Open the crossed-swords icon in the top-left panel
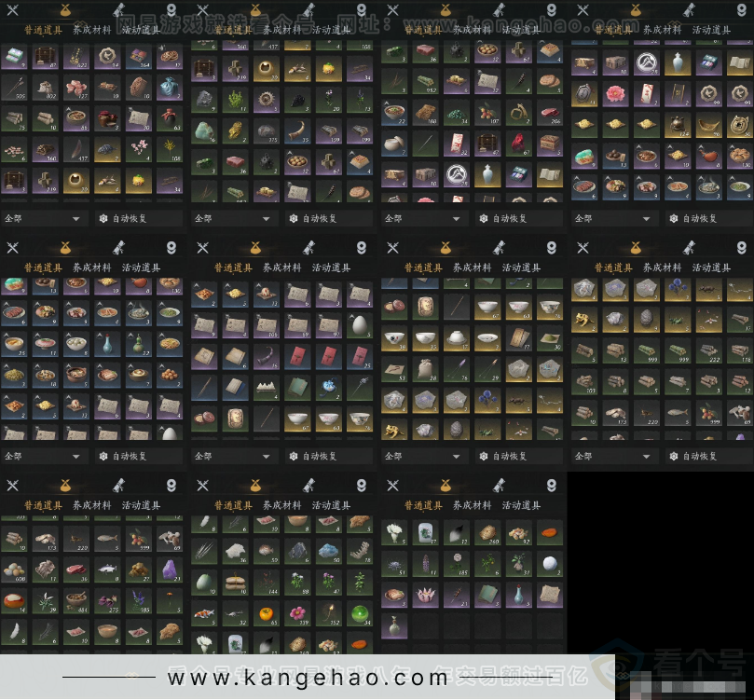 (x=12, y=10)
